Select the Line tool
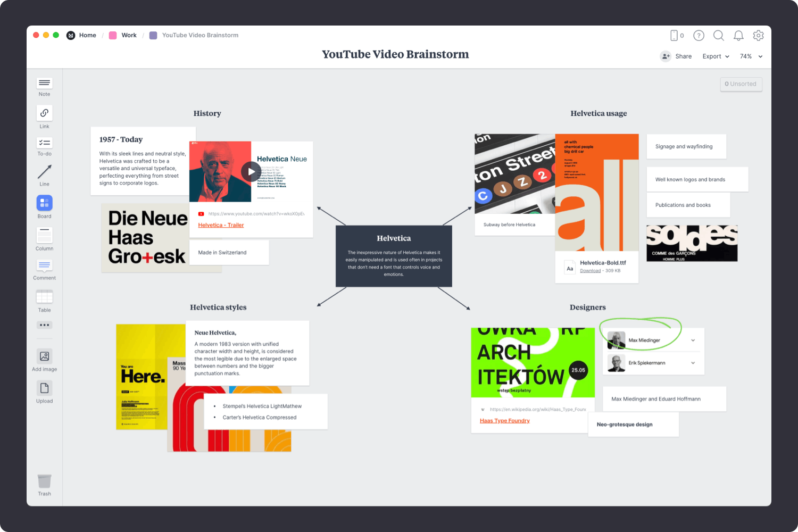 [x=44, y=175]
